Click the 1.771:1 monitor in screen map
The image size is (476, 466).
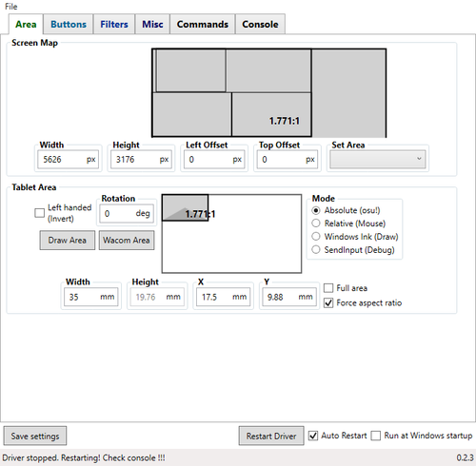point(271,114)
